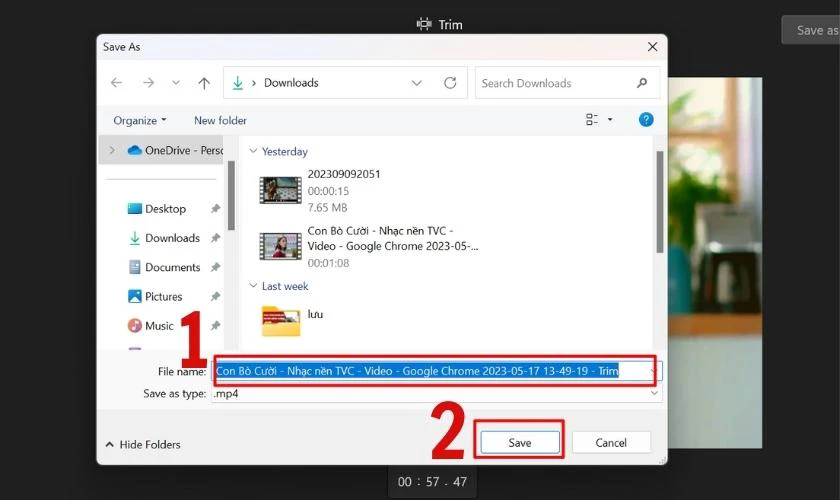The width and height of the screenshot is (840, 500).
Task: Open recent locations chevron
Action: pos(176,83)
